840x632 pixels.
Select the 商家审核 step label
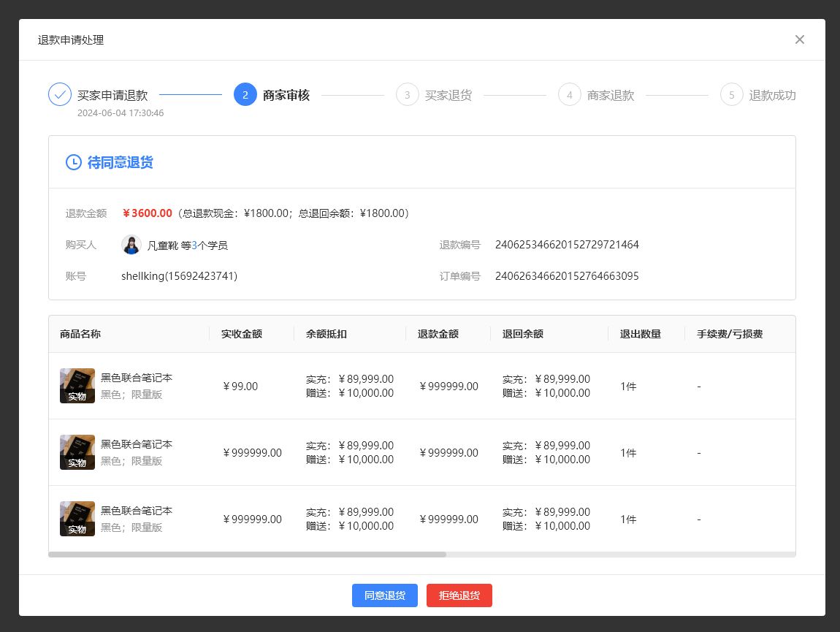click(x=286, y=95)
